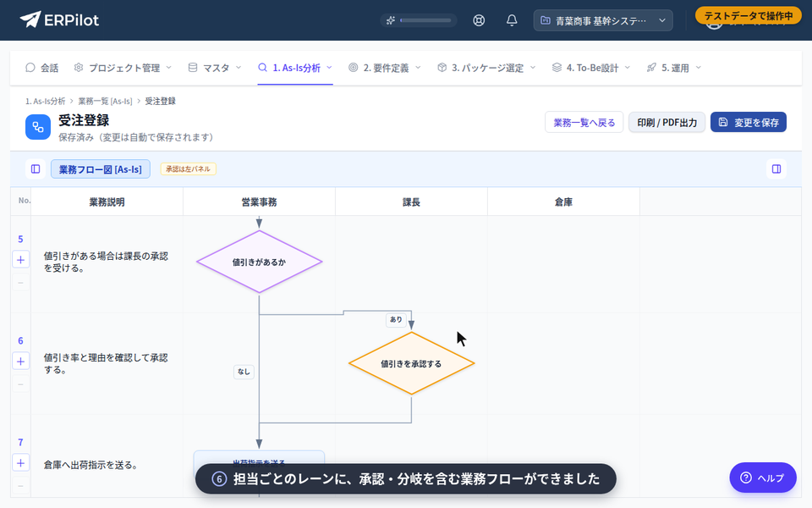Open the 青葉商事 project selector dropdown

click(603, 20)
